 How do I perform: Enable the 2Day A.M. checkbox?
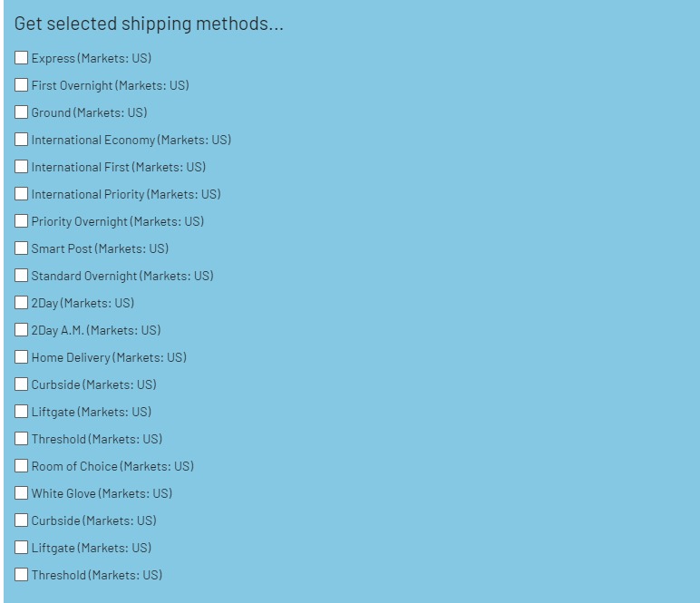(x=21, y=330)
